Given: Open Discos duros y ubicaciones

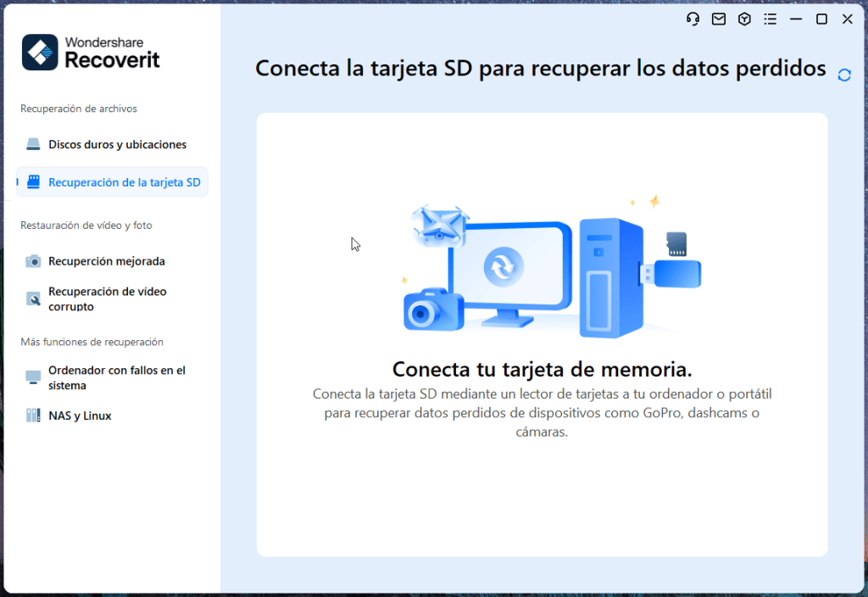Looking at the screenshot, I should [113, 144].
